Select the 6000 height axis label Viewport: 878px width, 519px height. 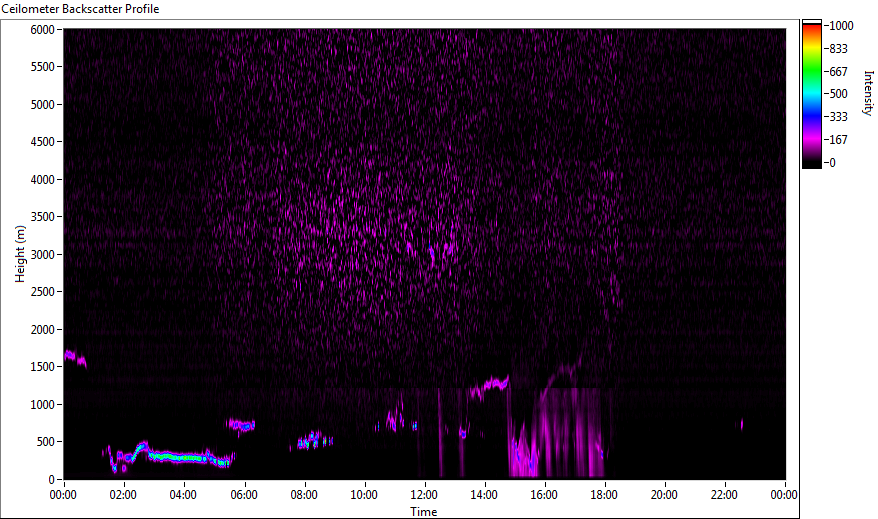click(x=43, y=30)
